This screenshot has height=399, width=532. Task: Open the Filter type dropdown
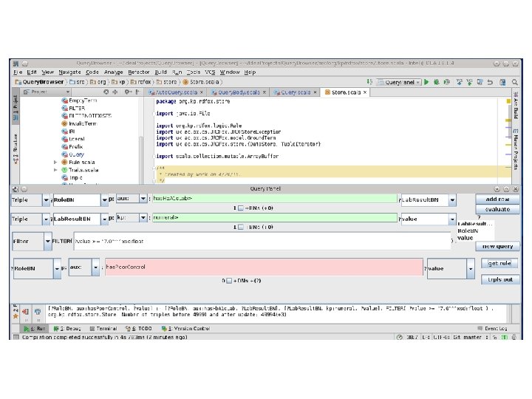point(48,241)
